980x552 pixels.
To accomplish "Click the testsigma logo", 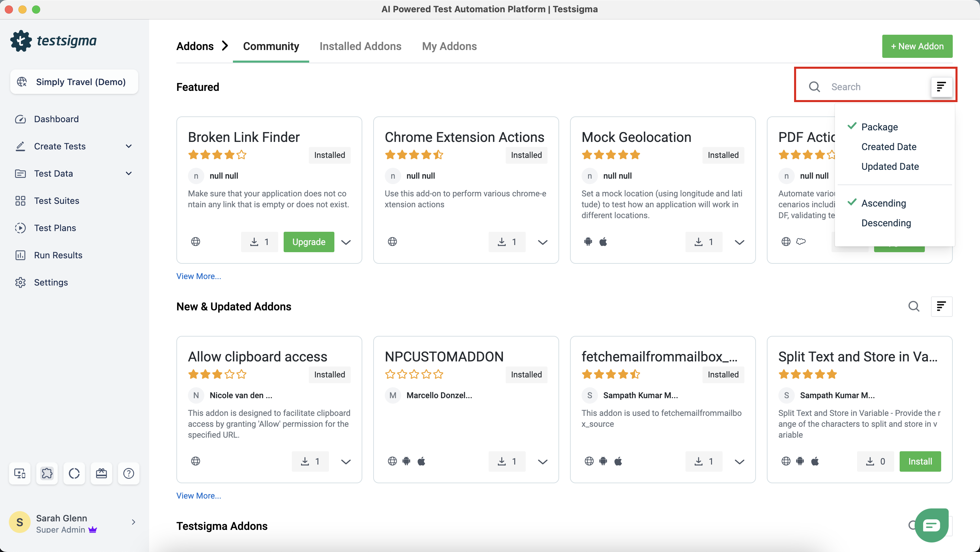I will (x=54, y=41).
